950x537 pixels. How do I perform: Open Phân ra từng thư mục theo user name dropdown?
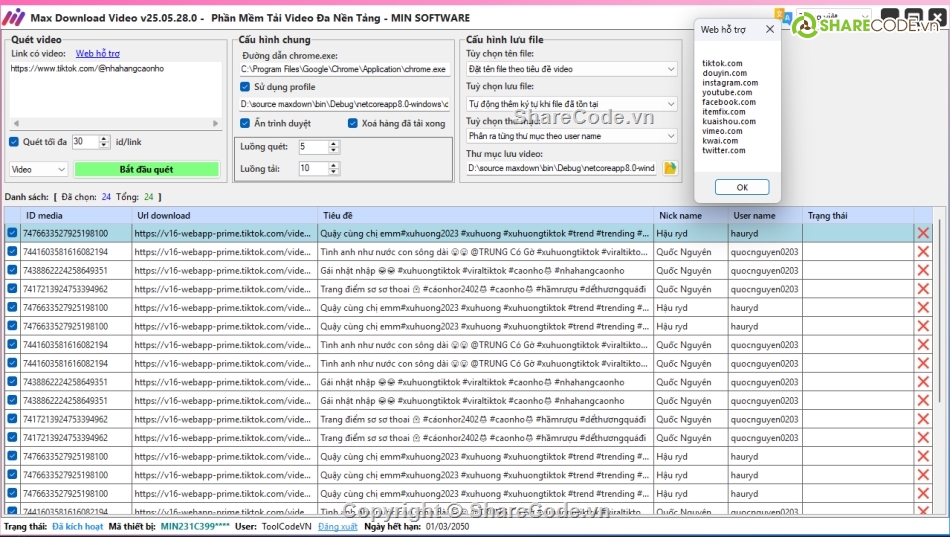[x=571, y=136]
